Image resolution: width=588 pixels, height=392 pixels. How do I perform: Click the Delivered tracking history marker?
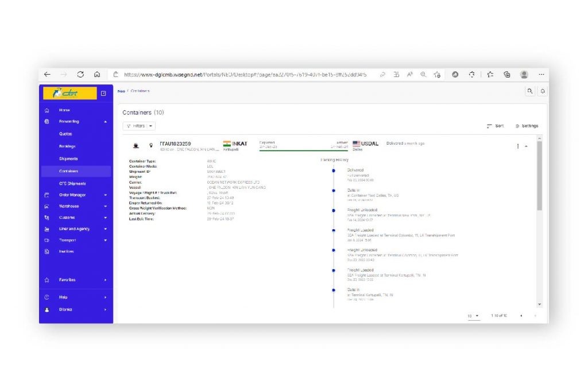click(x=334, y=170)
